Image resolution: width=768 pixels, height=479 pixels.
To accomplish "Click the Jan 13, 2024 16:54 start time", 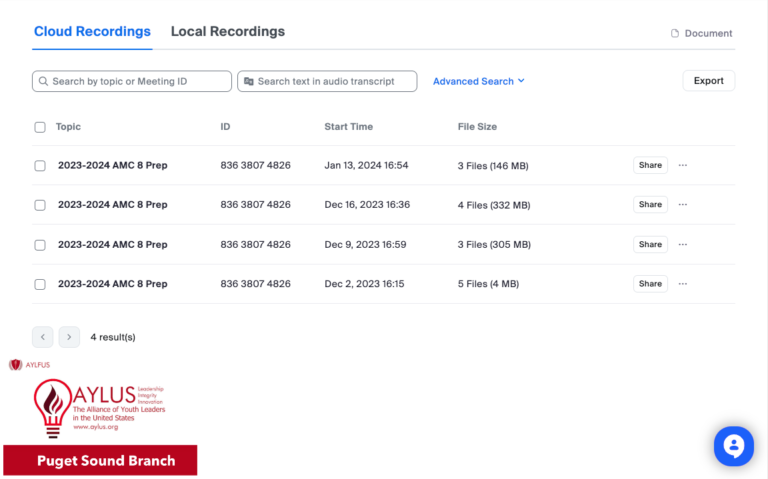I will coord(366,165).
